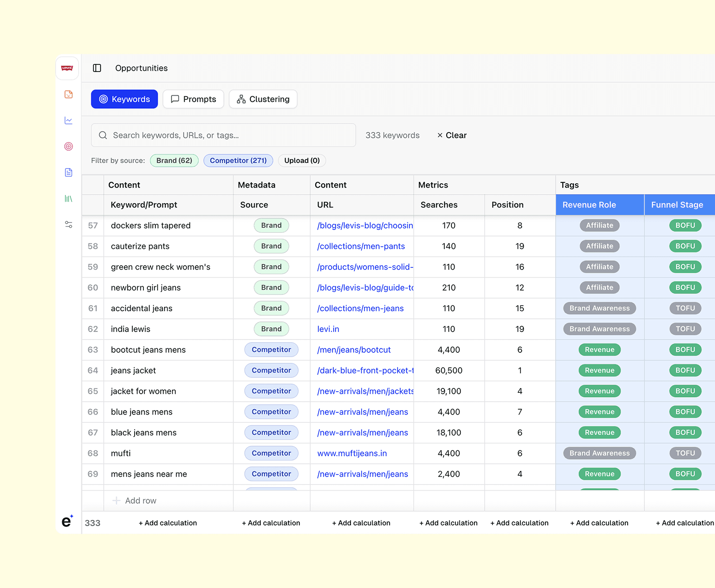Click the plus icon beside Add row

click(x=117, y=501)
